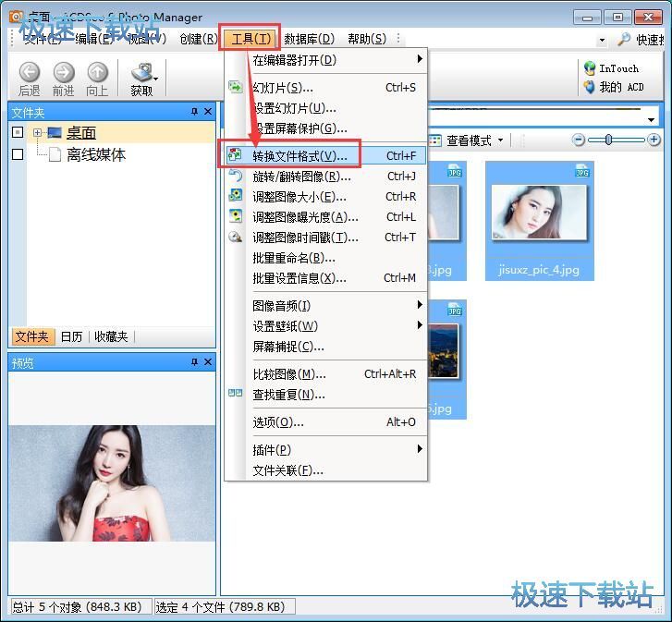This screenshot has height=622, width=672.
Task: Click the thumbnail size slider handle
Action: pyautogui.click(x=608, y=140)
